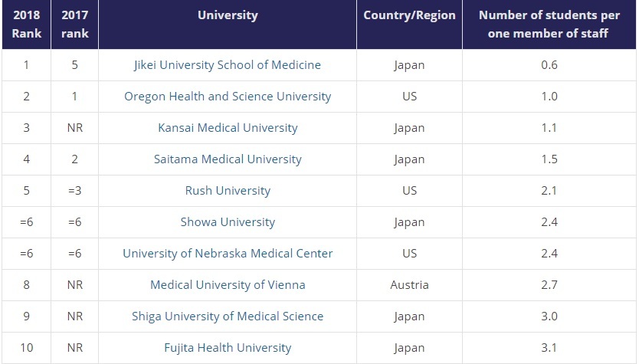The image size is (639, 364).
Task: Open Jikei University School of Medicine link
Action: [x=228, y=65]
